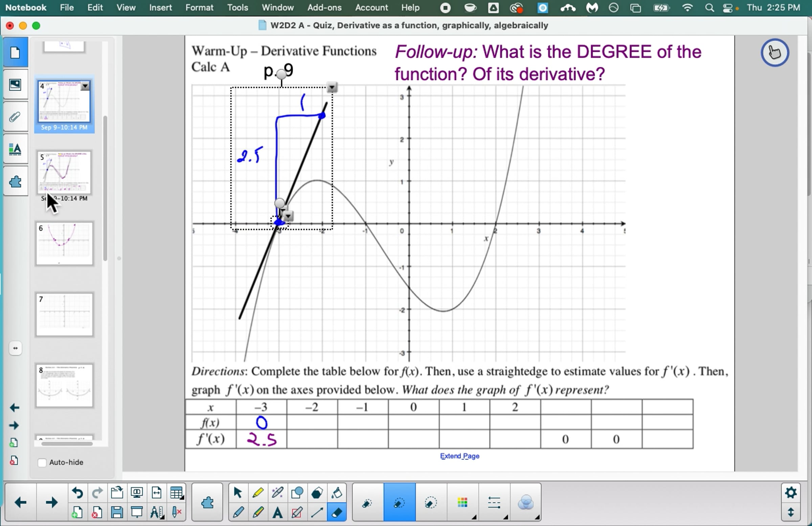
Task: Pick the Magic Pen tool
Action: pos(277,493)
